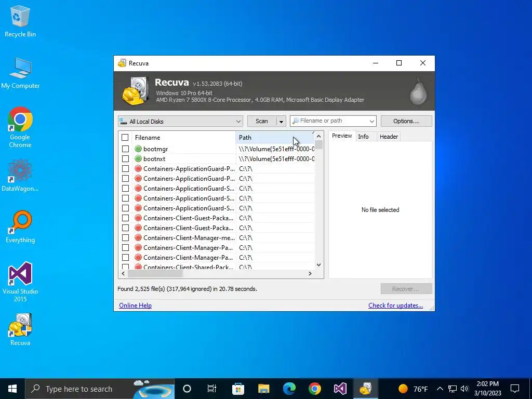Viewport: 532px width, 399px height.
Task: Check the first Containers-ApplicationGuard-S... row box
Action: tap(125, 188)
